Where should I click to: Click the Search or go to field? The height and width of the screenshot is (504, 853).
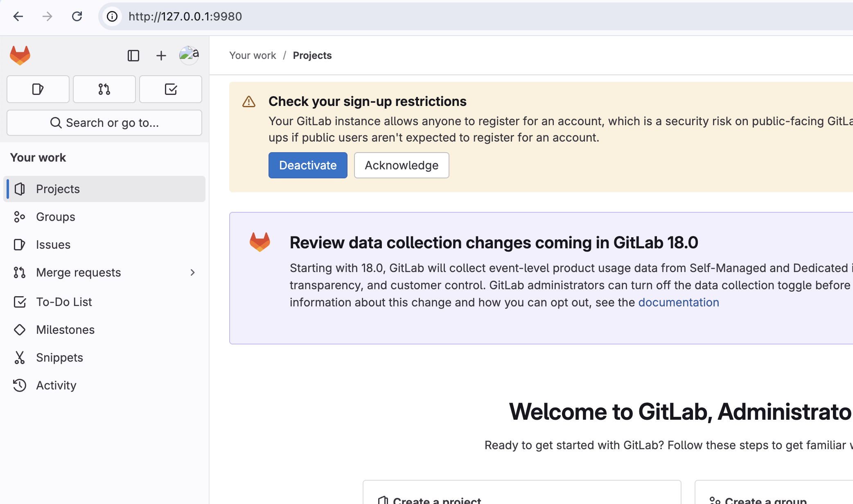pyautogui.click(x=104, y=122)
